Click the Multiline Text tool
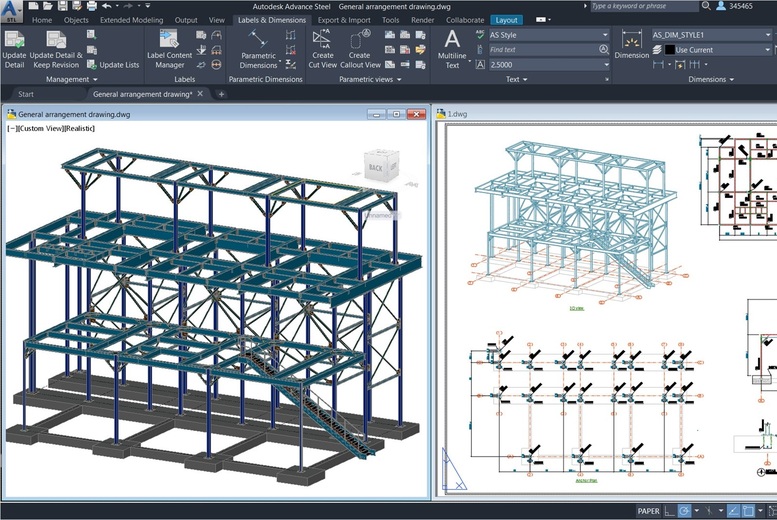 pos(452,50)
